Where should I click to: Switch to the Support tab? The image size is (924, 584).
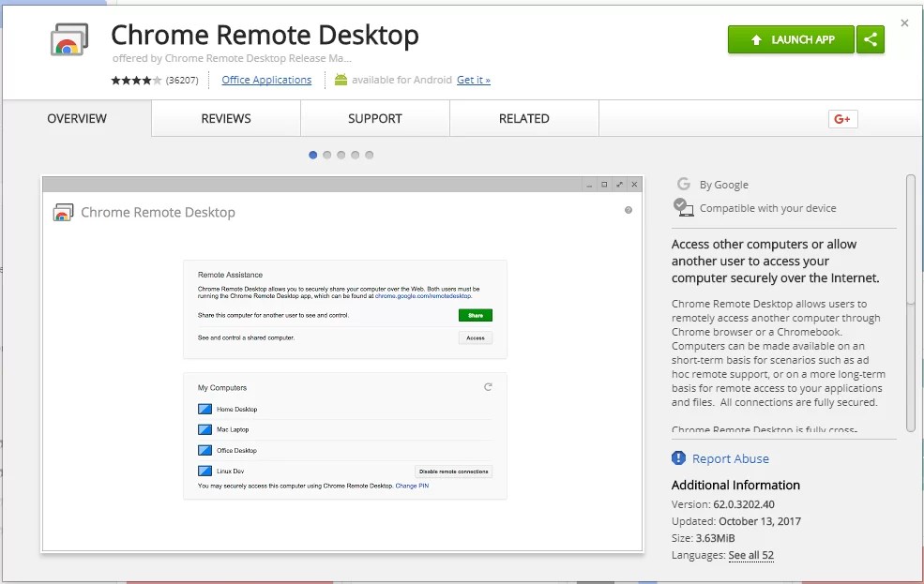pos(375,118)
